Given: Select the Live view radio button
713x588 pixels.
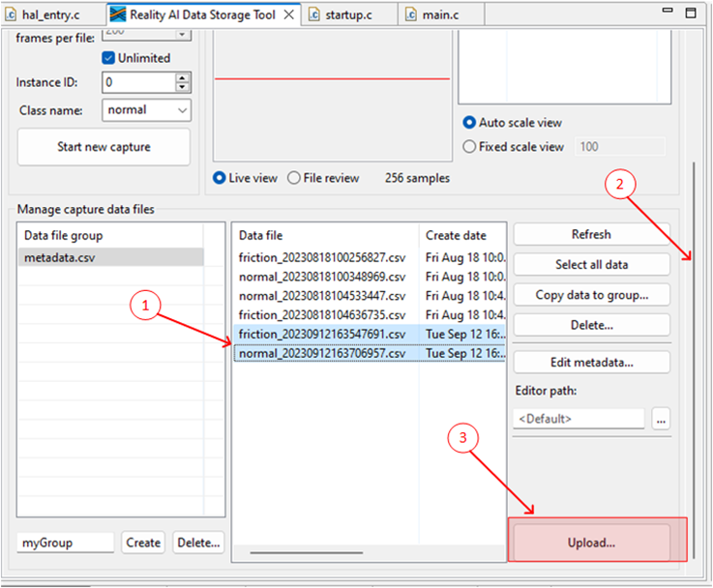Looking at the screenshot, I should 220,178.
